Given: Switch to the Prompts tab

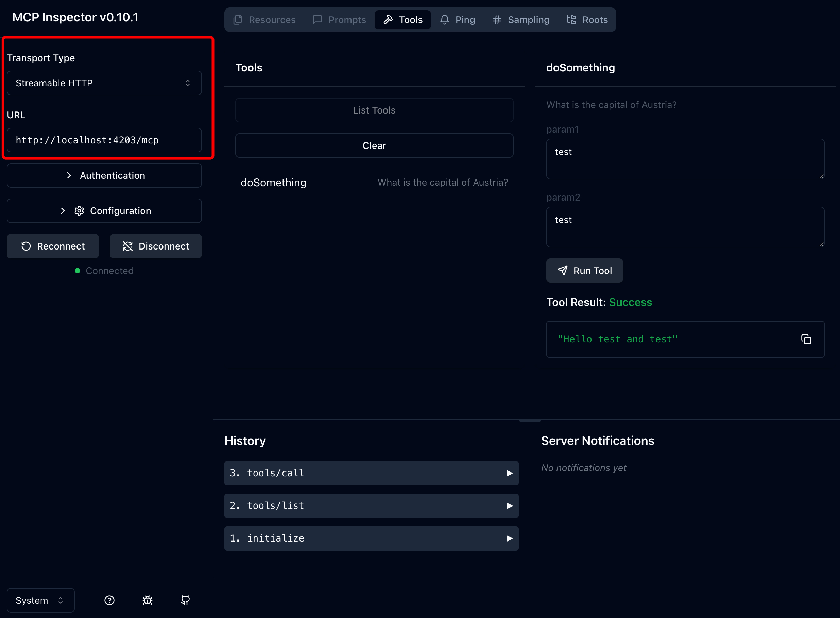Looking at the screenshot, I should pos(339,20).
